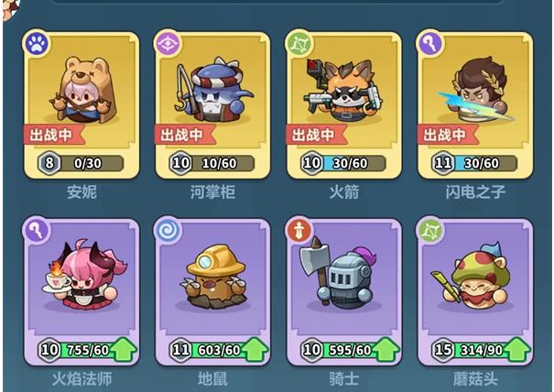Tap the 骑士 name label
554x392 pixels.
point(344,379)
